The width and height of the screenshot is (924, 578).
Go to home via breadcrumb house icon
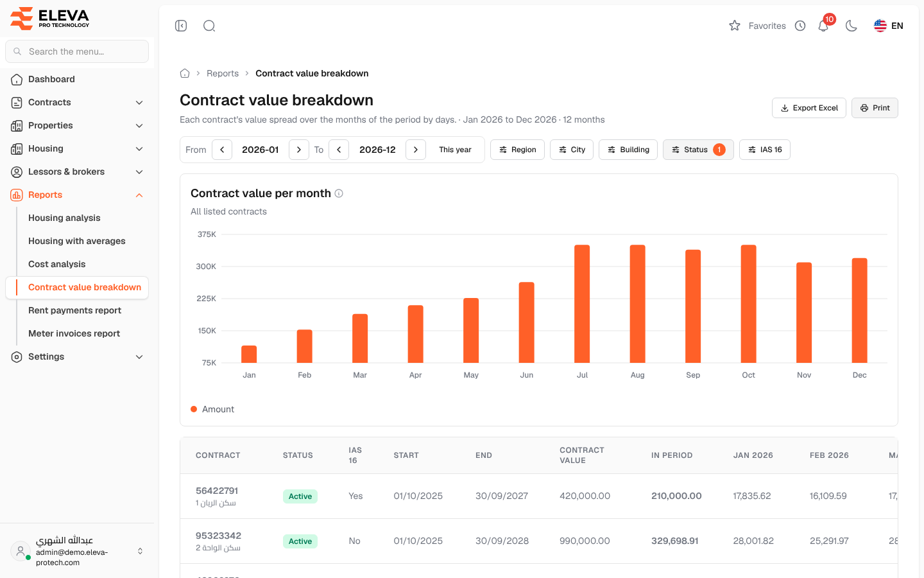tap(185, 73)
